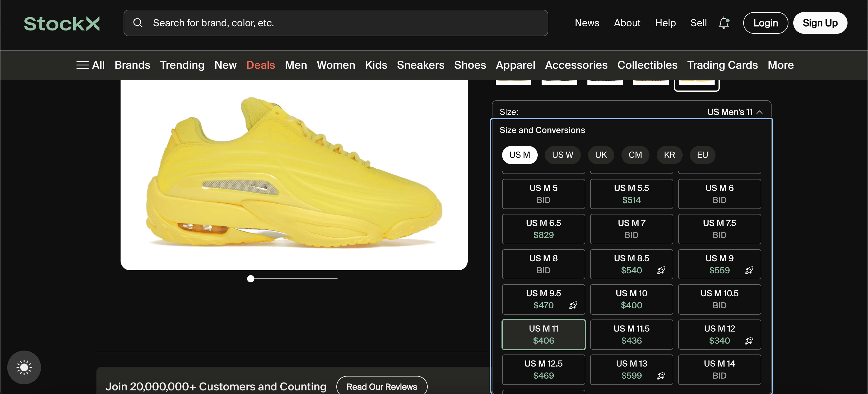Screen dimensions: 868x394
Task: Switch sizes to KR
Action: [x=669, y=155]
